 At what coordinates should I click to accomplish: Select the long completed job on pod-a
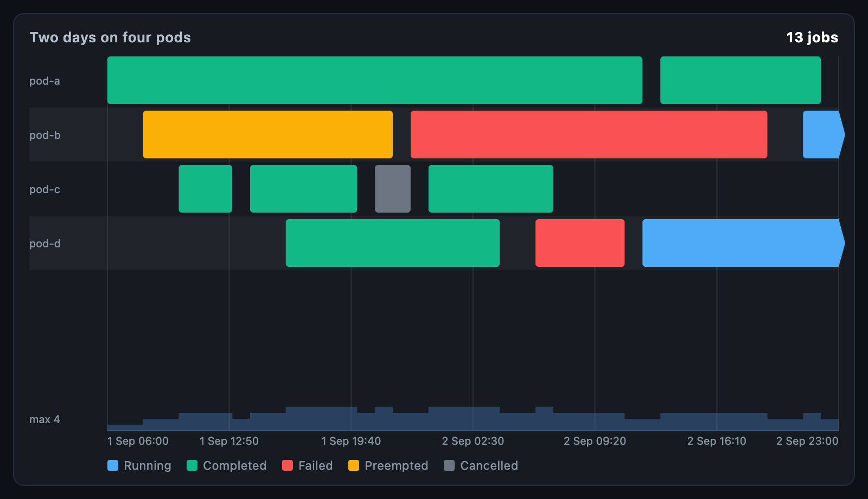(375, 80)
